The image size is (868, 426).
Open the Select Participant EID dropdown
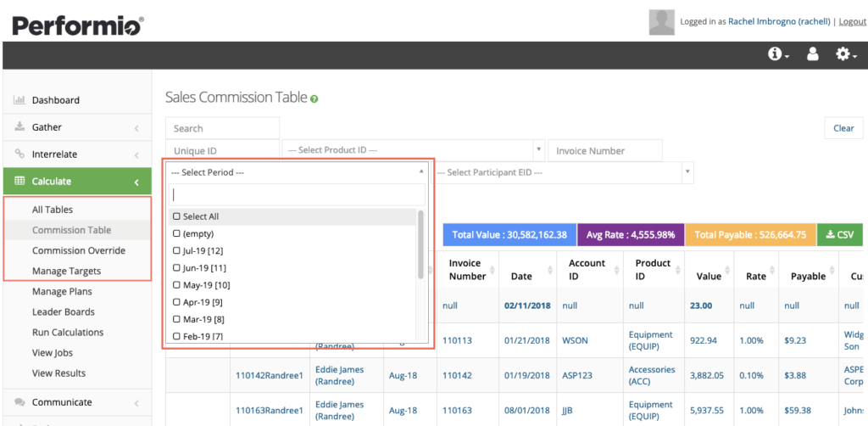[562, 172]
